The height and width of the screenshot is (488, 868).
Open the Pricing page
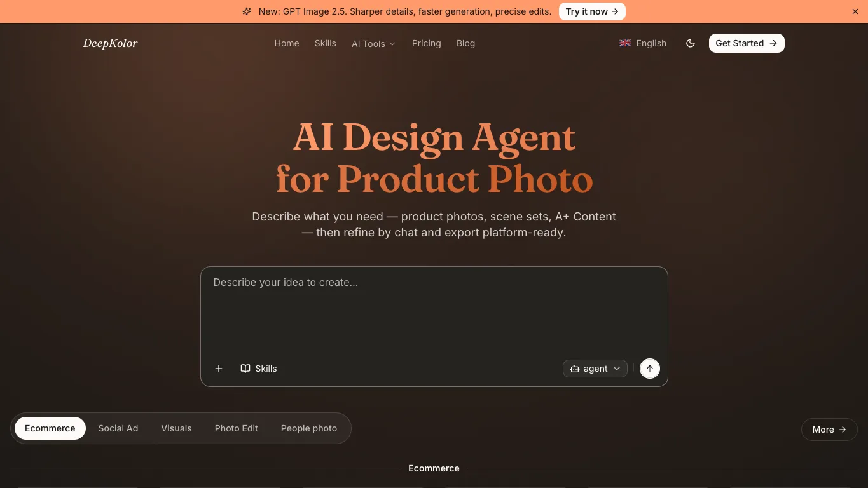click(x=427, y=43)
